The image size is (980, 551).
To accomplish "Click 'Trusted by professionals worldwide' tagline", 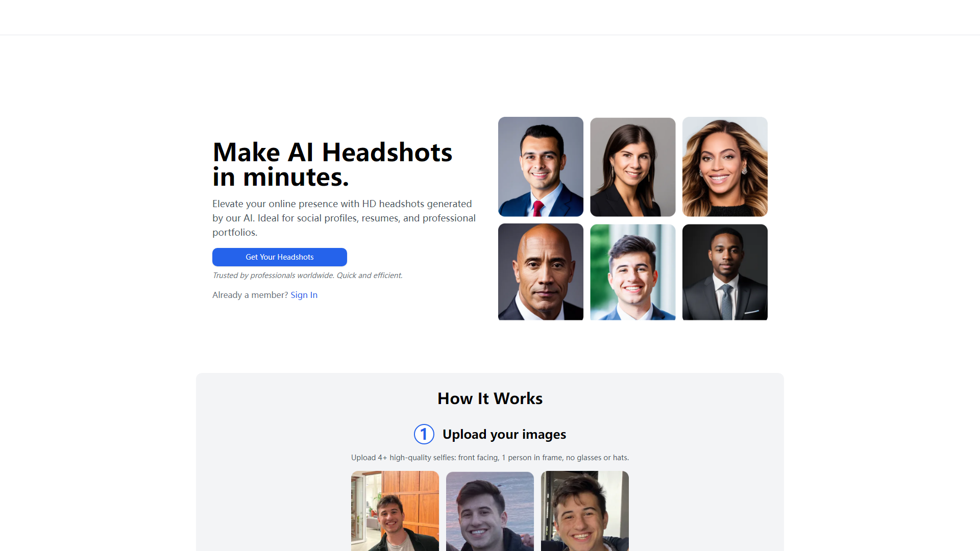I will (306, 274).
